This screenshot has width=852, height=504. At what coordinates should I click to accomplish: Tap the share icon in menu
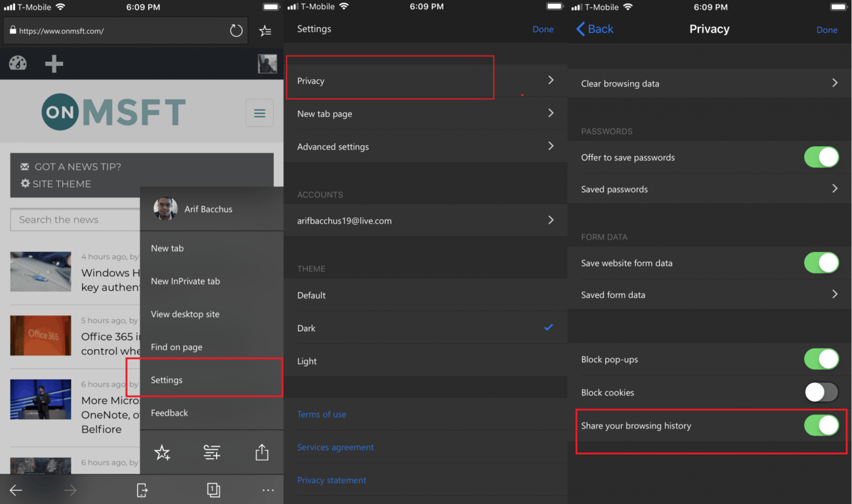(262, 452)
